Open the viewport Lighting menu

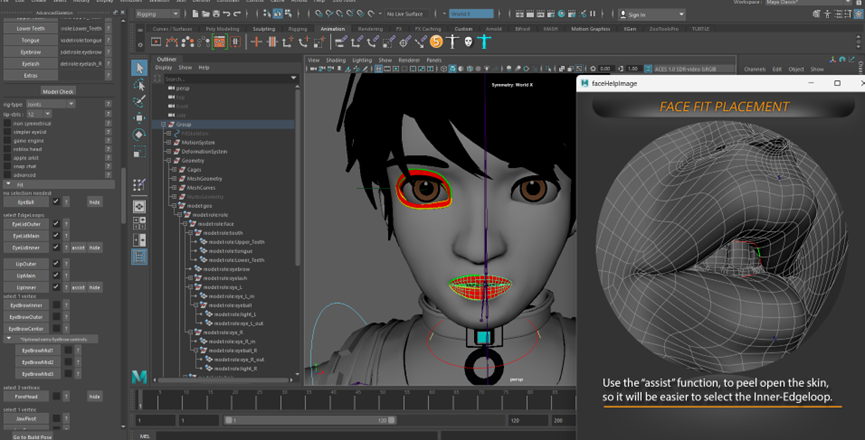click(x=362, y=60)
